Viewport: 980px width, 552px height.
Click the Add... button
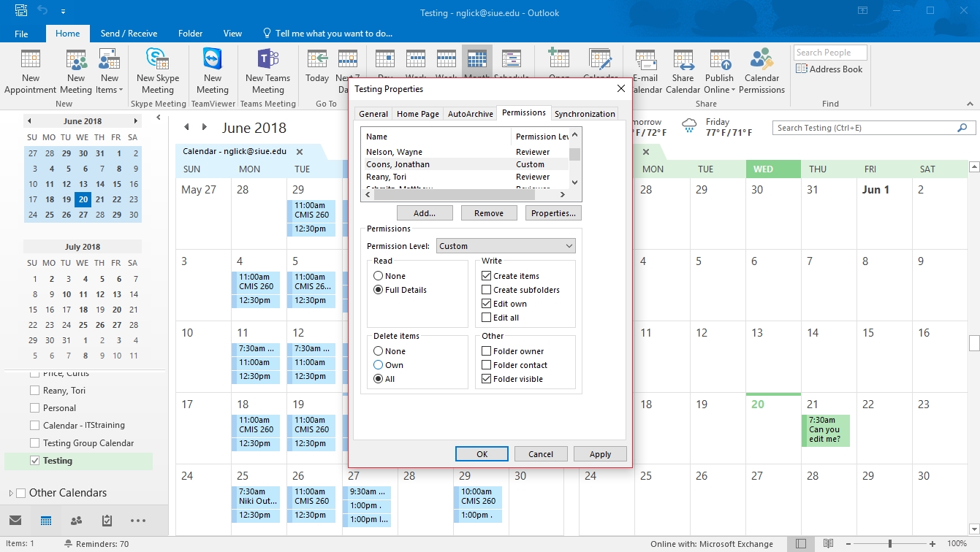(x=425, y=213)
